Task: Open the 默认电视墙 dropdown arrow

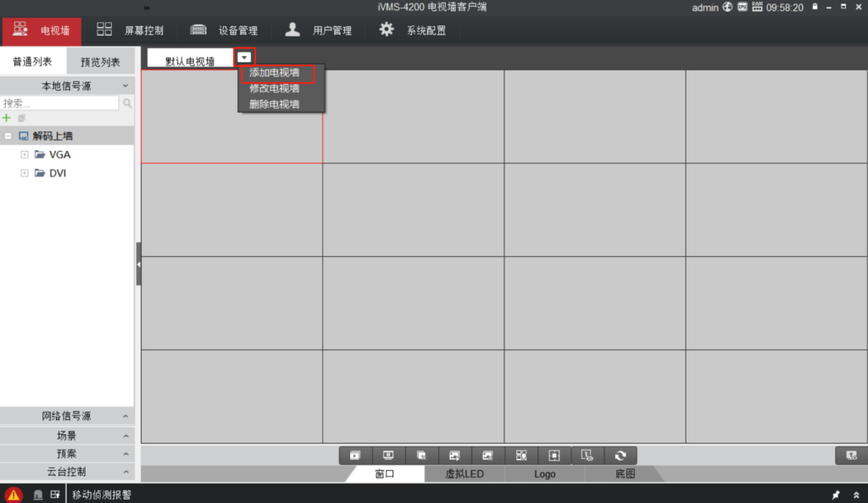Action: (x=245, y=57)
